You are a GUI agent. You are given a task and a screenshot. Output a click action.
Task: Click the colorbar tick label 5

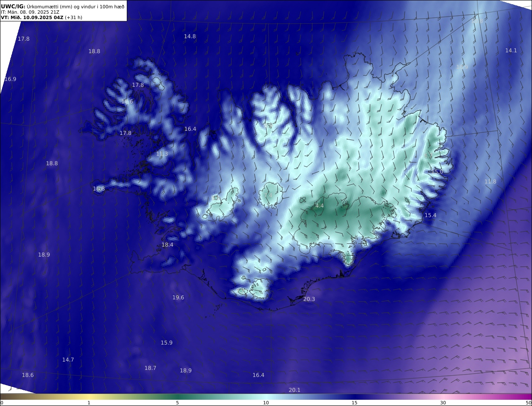[x=177, y=403]
